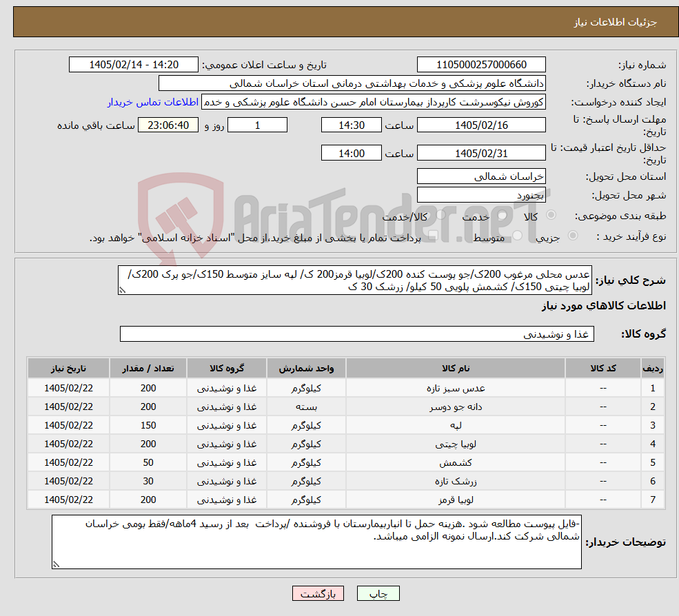Select the خدمت radio button

[503, 215]
